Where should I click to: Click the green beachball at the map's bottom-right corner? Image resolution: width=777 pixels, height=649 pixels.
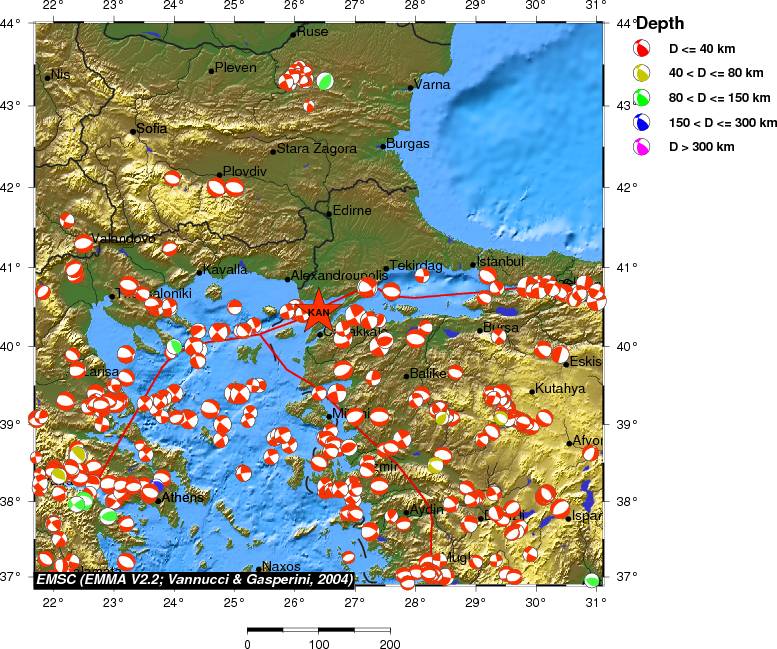(x=592, y=579)
